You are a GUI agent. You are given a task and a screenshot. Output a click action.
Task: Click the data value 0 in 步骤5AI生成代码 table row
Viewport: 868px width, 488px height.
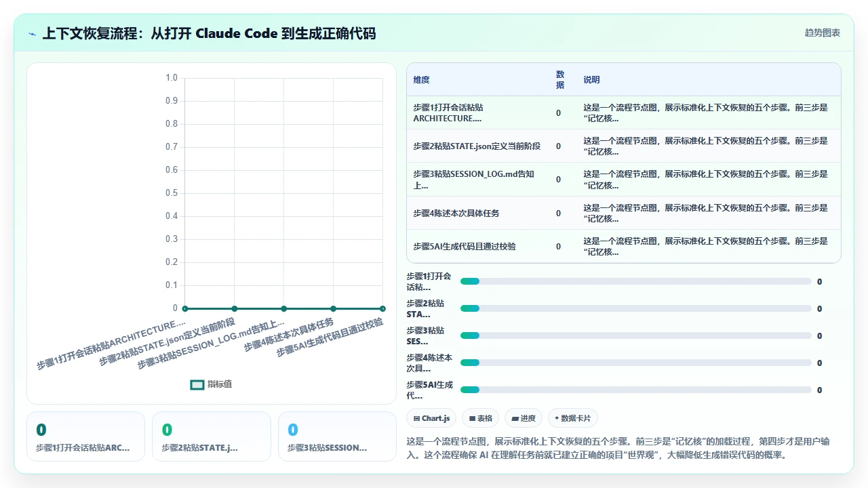point(559,247)
